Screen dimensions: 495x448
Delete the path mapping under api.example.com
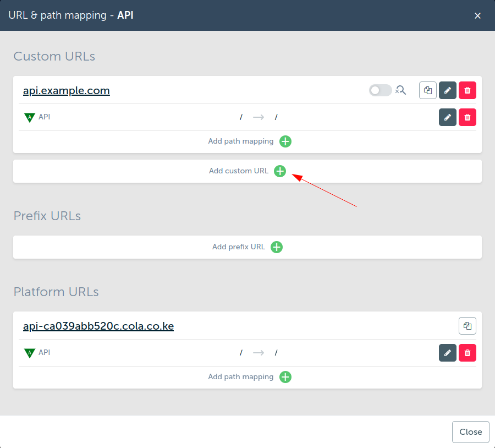tap(468, 117)
